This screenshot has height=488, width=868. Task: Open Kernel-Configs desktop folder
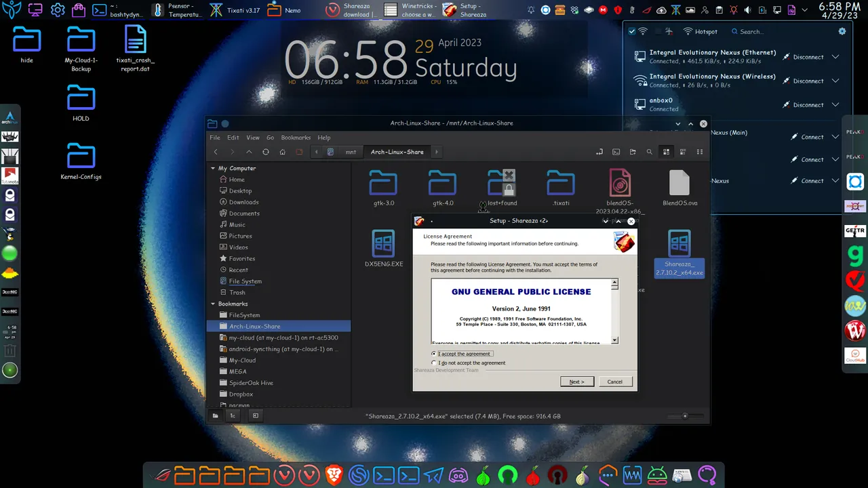[81, 161]
